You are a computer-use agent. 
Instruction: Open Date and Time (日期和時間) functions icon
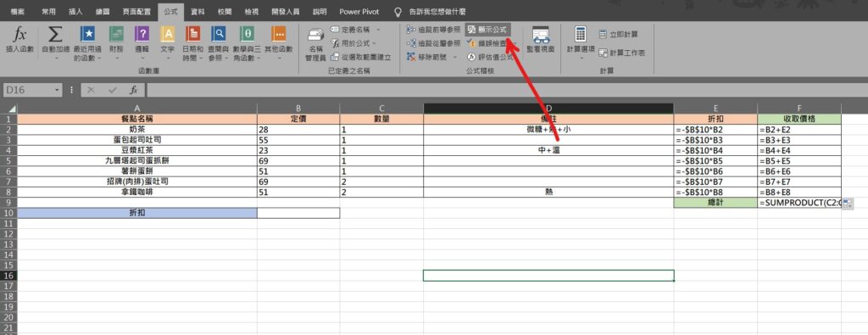193,34
